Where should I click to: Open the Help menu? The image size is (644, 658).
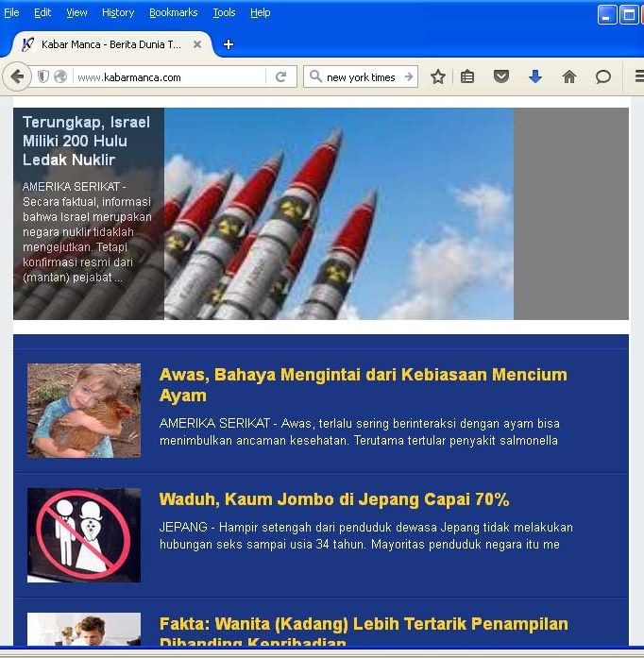(x=261, y=12)
